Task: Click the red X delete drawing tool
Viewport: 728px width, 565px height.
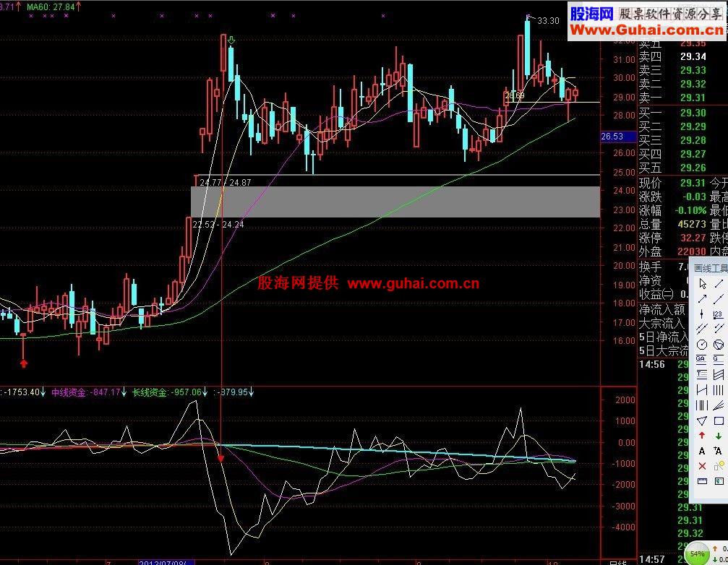Action: coord(702,466)
